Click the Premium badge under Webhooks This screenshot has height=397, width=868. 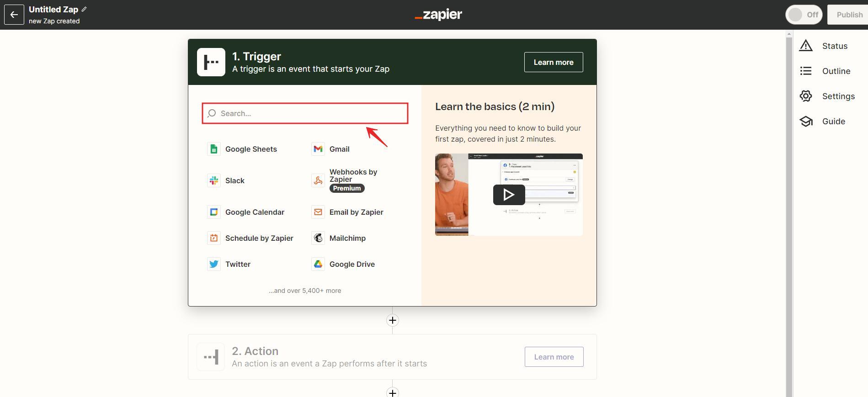347,188
